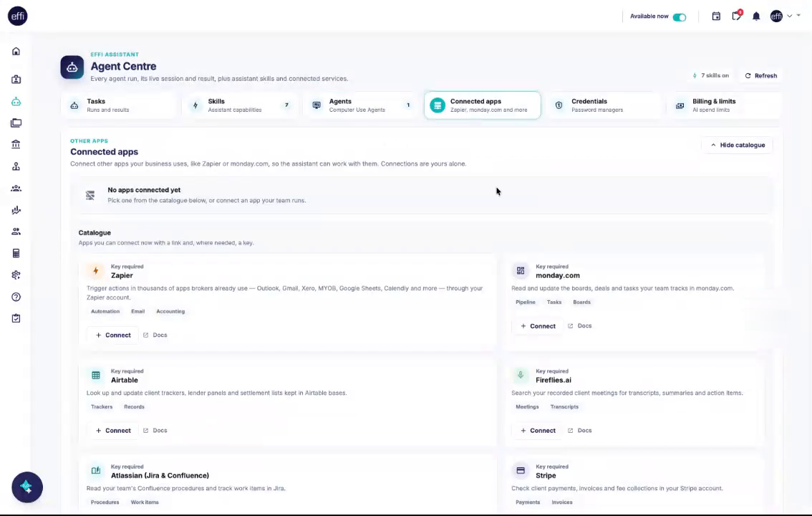Click the organization chart sidebar icon
Viewport: 812px width, 516px height.
click(16, 166)
